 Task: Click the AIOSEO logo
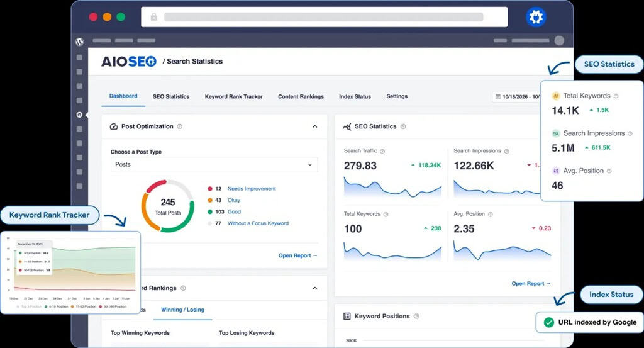128,62
